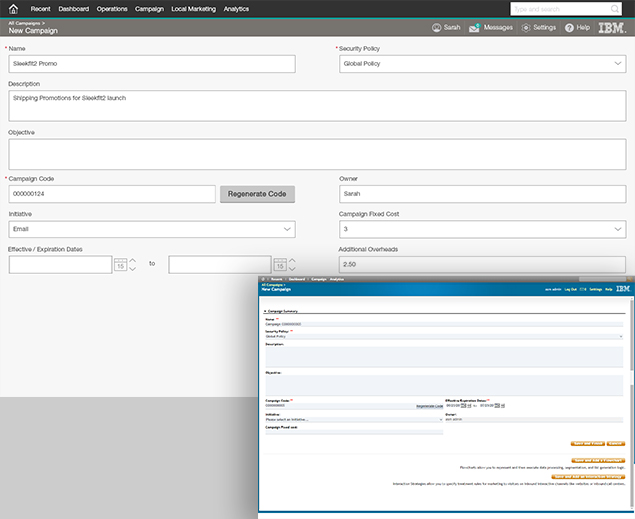Click the vertical scrollbar in old UI inset

coord(632,404)
